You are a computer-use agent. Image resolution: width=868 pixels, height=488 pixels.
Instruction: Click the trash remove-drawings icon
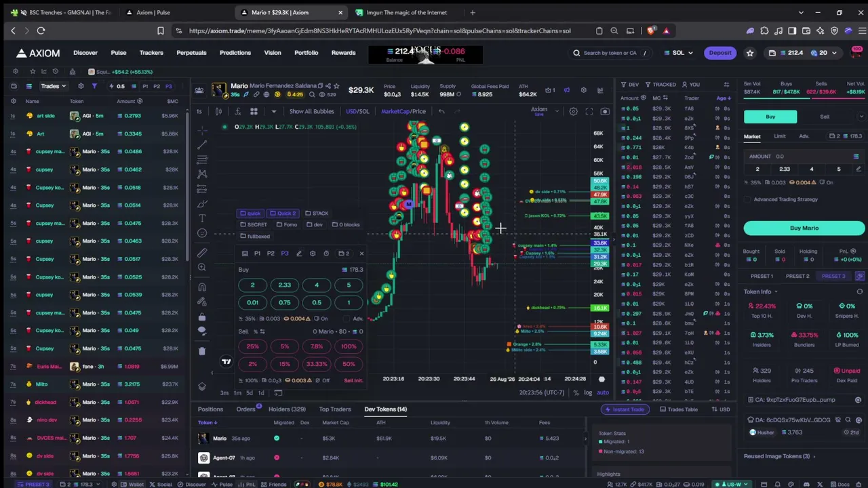(202, 350)
